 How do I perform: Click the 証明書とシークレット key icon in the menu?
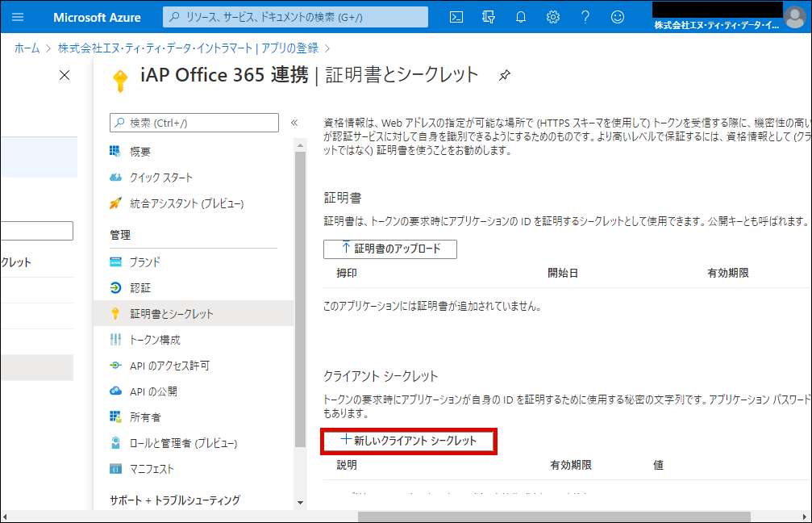[115, 314]
